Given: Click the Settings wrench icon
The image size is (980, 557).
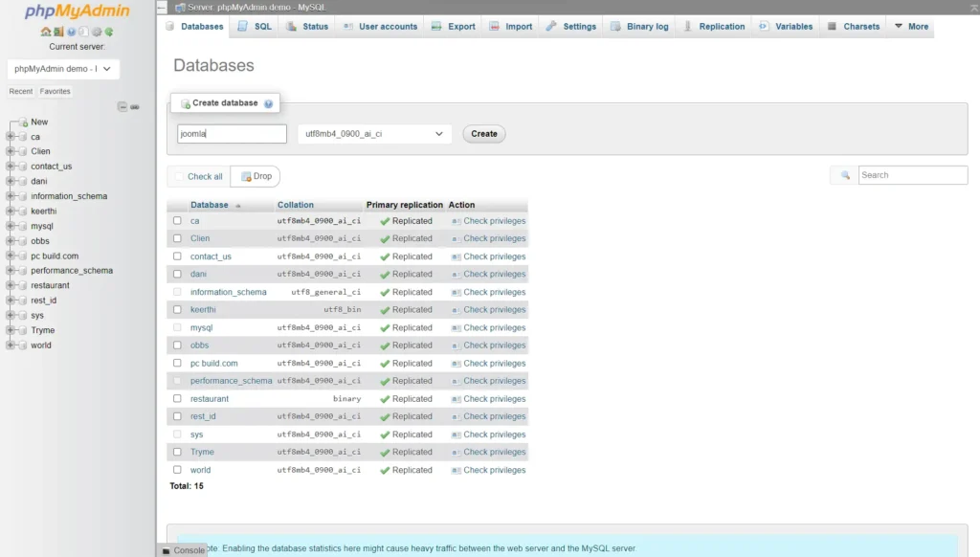Looking at the screenshot, I should click(x=551, y=26).
